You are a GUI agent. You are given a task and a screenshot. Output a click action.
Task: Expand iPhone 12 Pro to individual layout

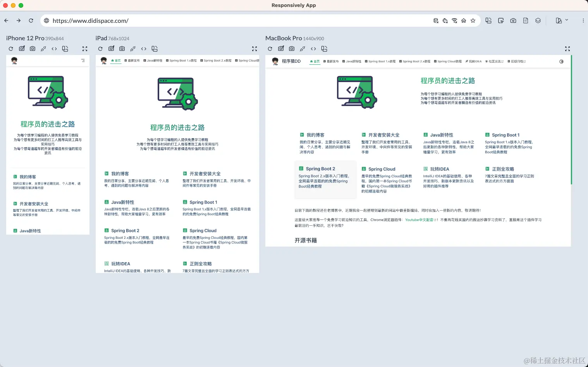coord(85,49)
